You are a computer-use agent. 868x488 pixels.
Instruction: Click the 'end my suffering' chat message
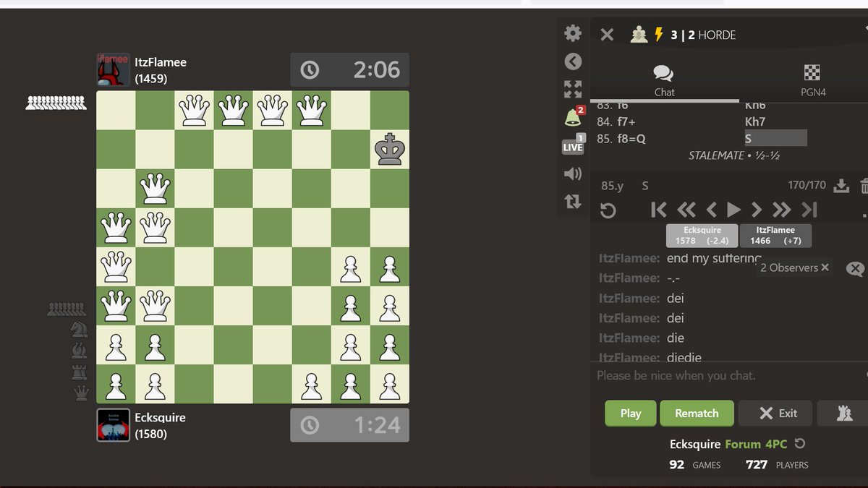click(x=715, y=258)
